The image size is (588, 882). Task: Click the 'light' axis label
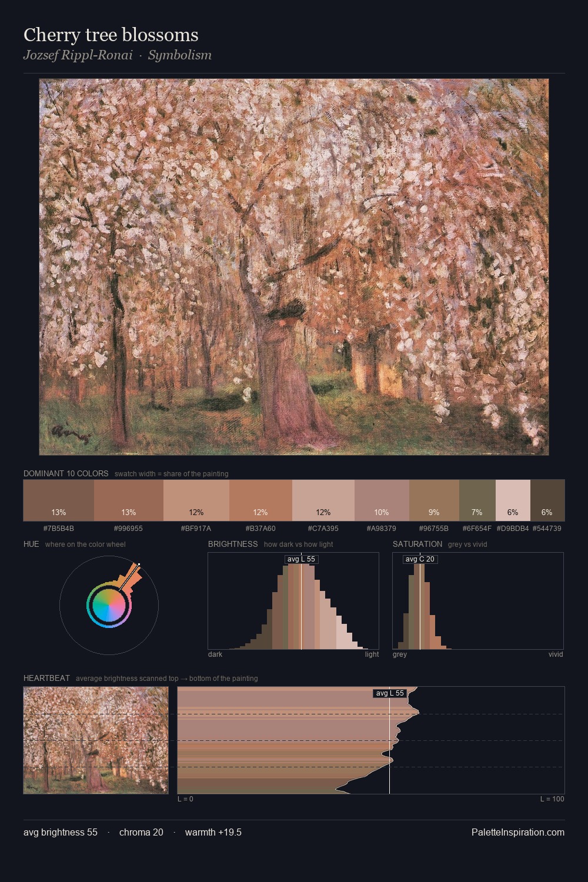(372, 654)
